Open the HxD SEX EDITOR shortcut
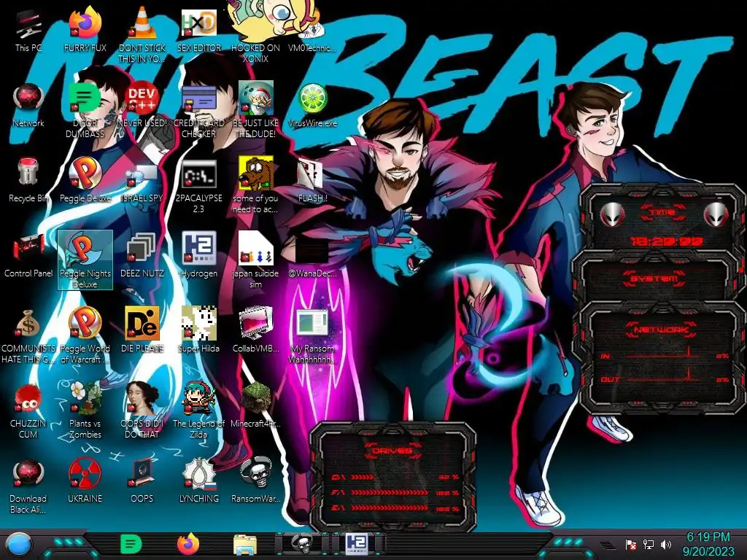 click(x=199, y=29)
